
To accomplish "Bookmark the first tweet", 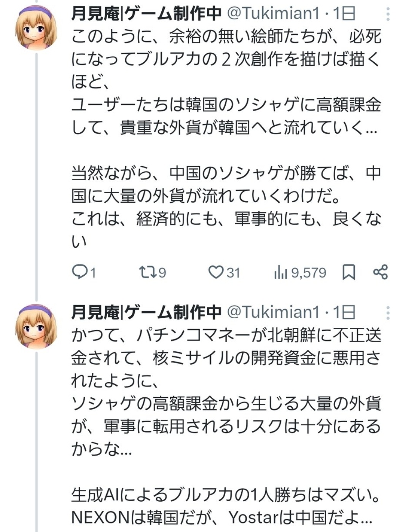I will coord(349,272).
